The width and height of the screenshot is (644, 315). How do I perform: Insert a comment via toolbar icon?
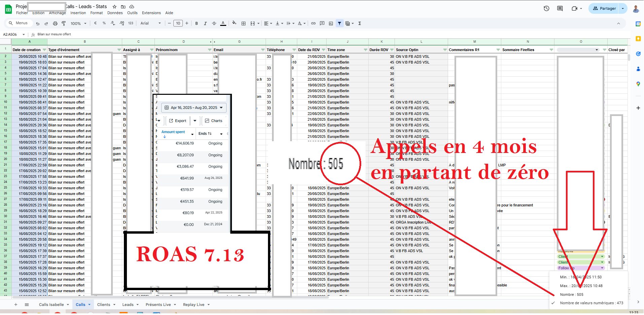[x=322, y=23]
